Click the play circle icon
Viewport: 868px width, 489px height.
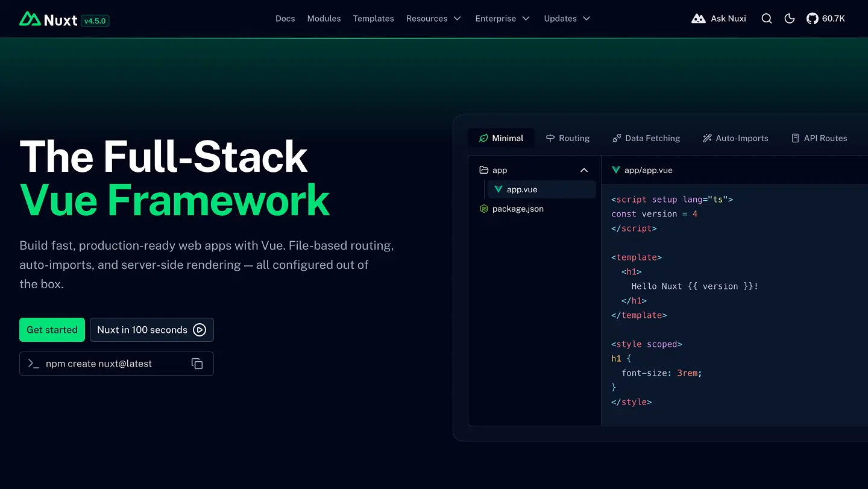pyautogui.click(x=200, y=330)
